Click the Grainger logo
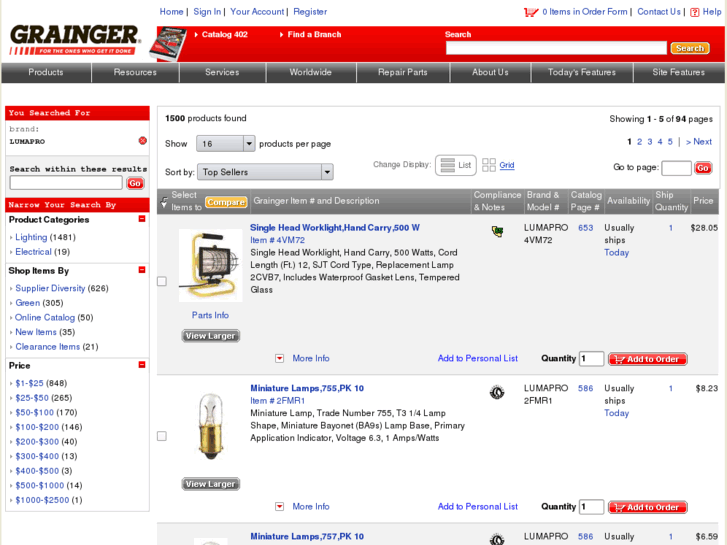Image resolution: width=727 pixels, height=545 pixels. pyautogui.click(x=74, y=40)
